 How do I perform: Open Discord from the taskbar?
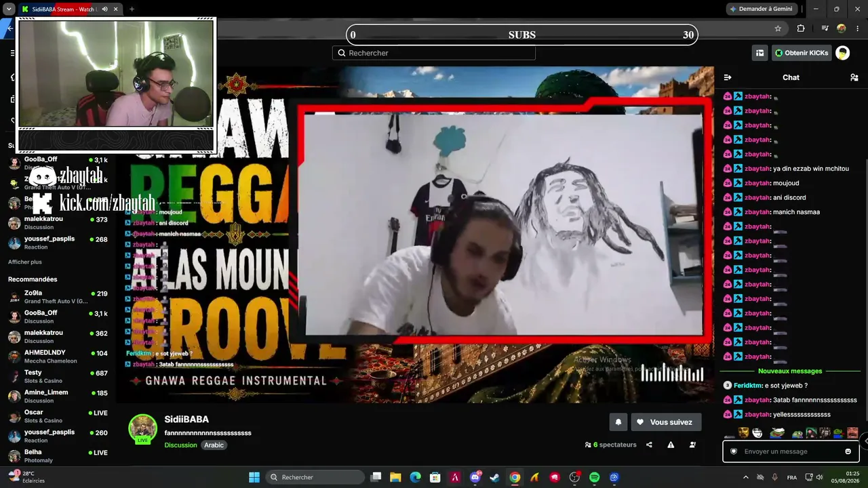(x=475, y=477)
